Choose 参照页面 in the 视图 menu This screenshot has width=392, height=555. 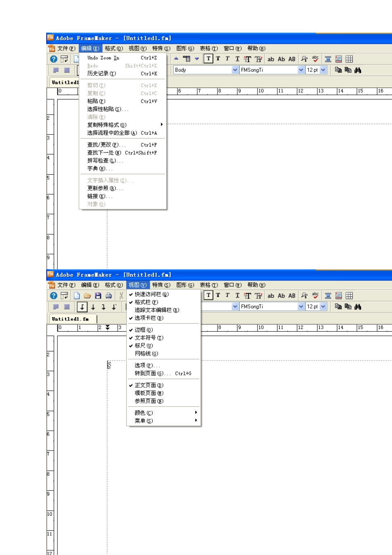[x=164, y=401]
